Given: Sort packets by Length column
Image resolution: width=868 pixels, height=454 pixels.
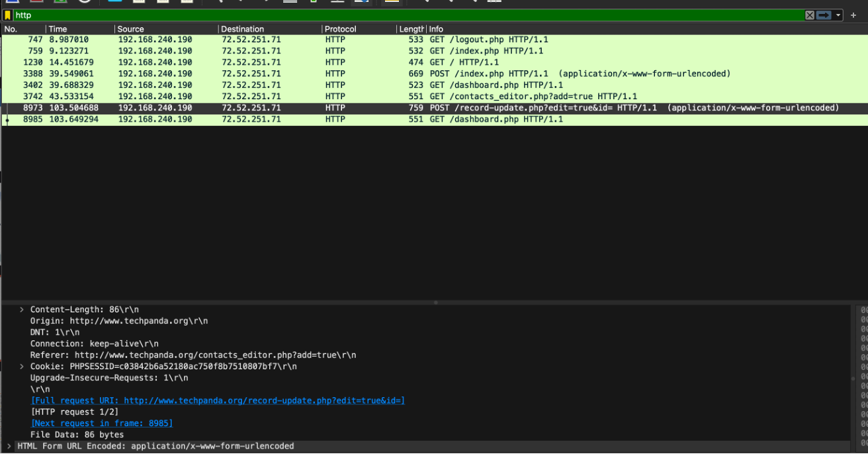Looking at the screenshot, I should [412, 29].
